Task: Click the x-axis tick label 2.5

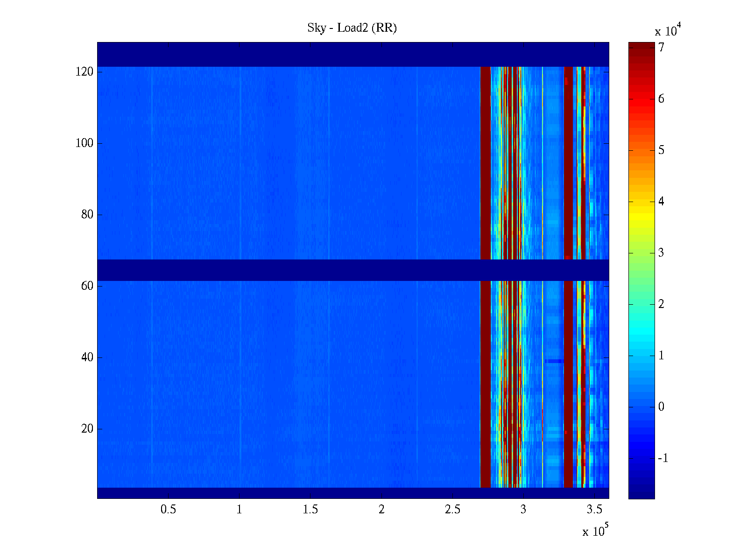Action: pyautogui.click(x=452, y=510)
